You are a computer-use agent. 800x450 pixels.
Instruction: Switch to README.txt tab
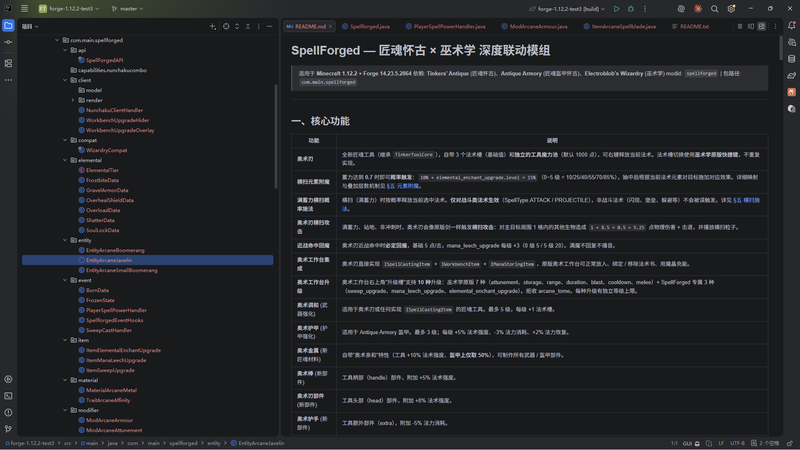pyautogui.click(x=690, y=27)
